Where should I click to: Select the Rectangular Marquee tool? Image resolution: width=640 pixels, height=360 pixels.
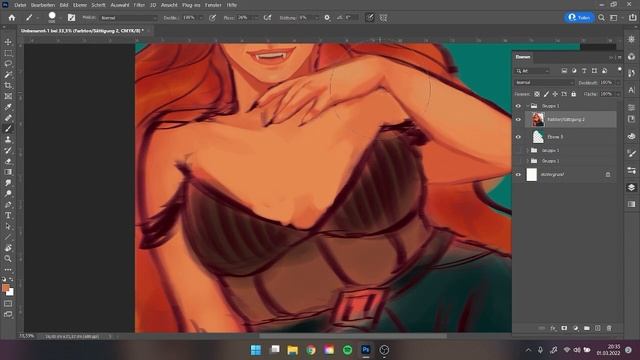[8, 53]
